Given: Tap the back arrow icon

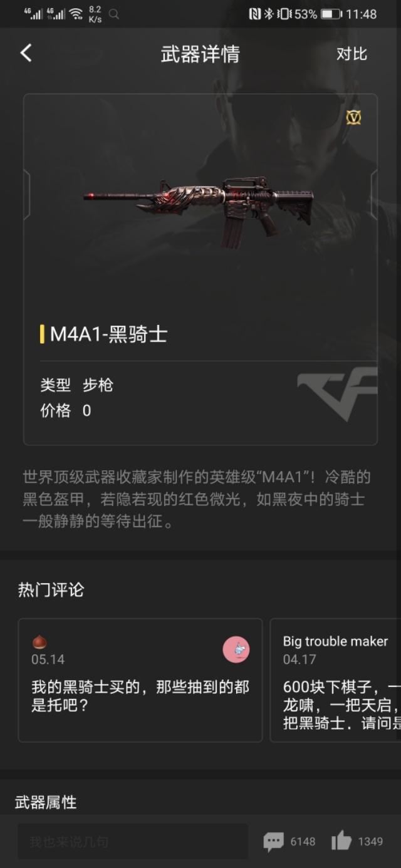Looking at the screenshot, I should [26, 53].
